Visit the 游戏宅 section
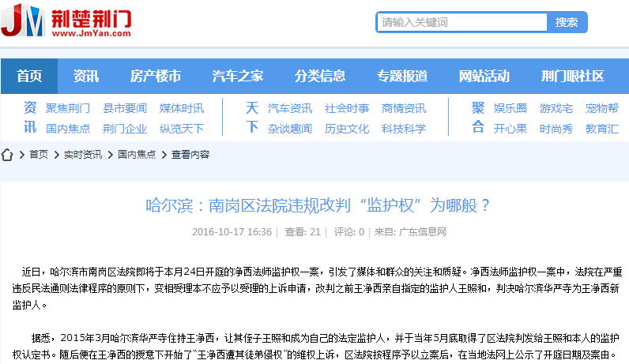 [556, 108]
